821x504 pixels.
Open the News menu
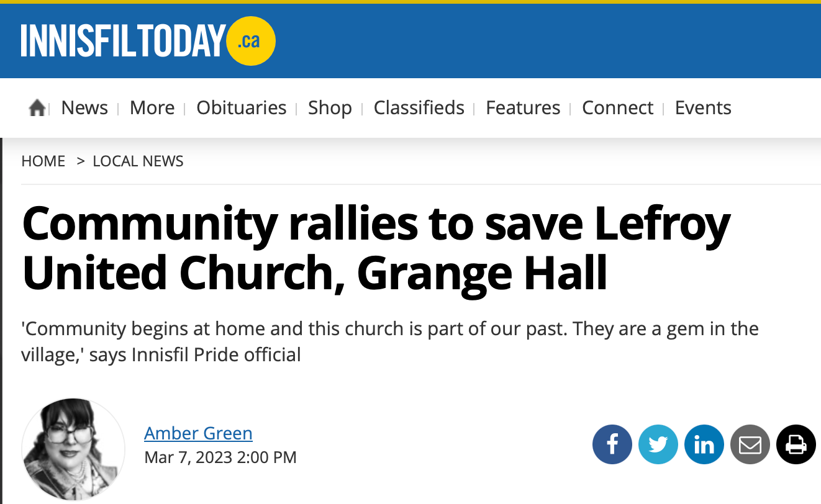(84, 108)
